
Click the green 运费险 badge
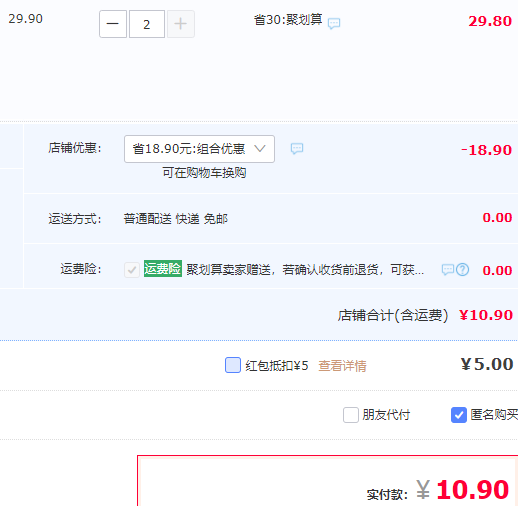coord(163,269)
